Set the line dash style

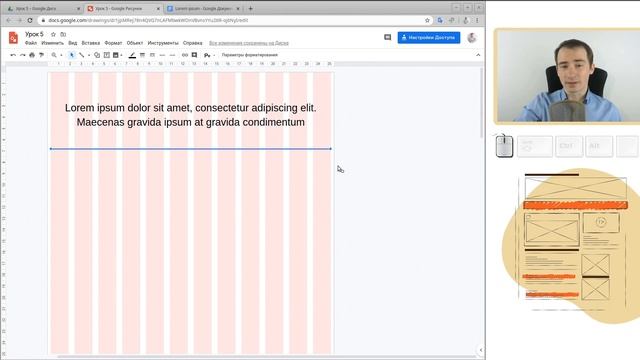pos(152,55)
